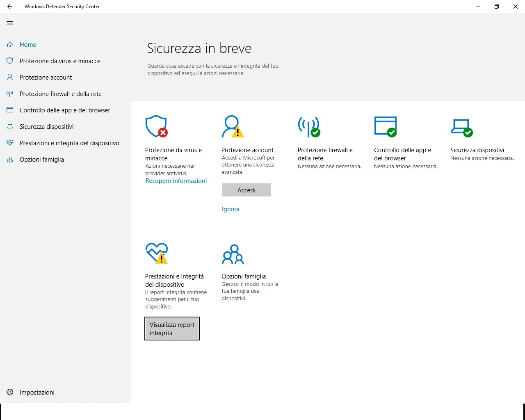The image size is (525, 420).
Task: Open the app and browser control tile icon
Action: 386,126
